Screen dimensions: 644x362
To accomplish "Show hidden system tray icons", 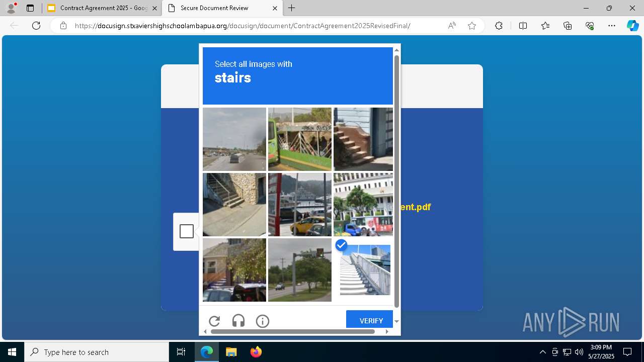I will tap(542, 352).
